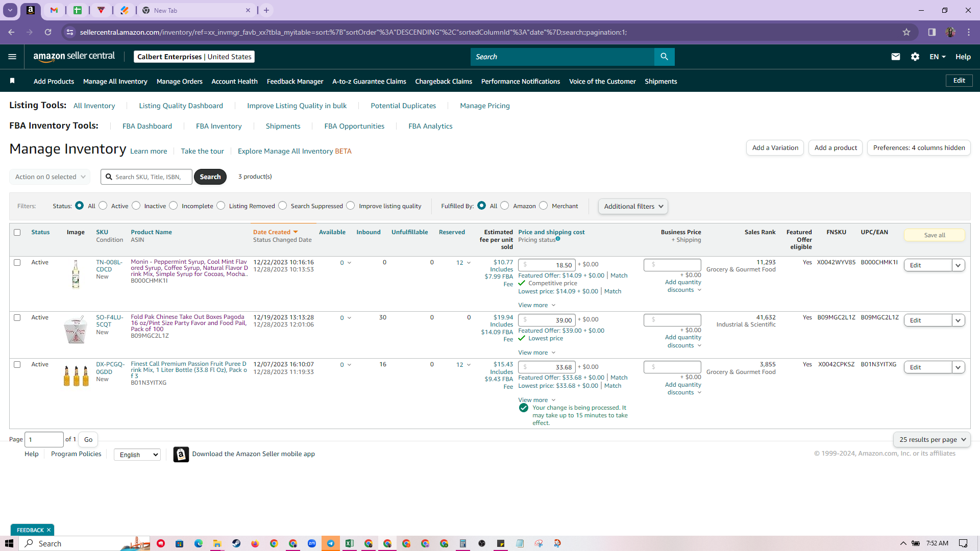Open the messages envelope icon
The image size is (980, 551).
(895, 57)
